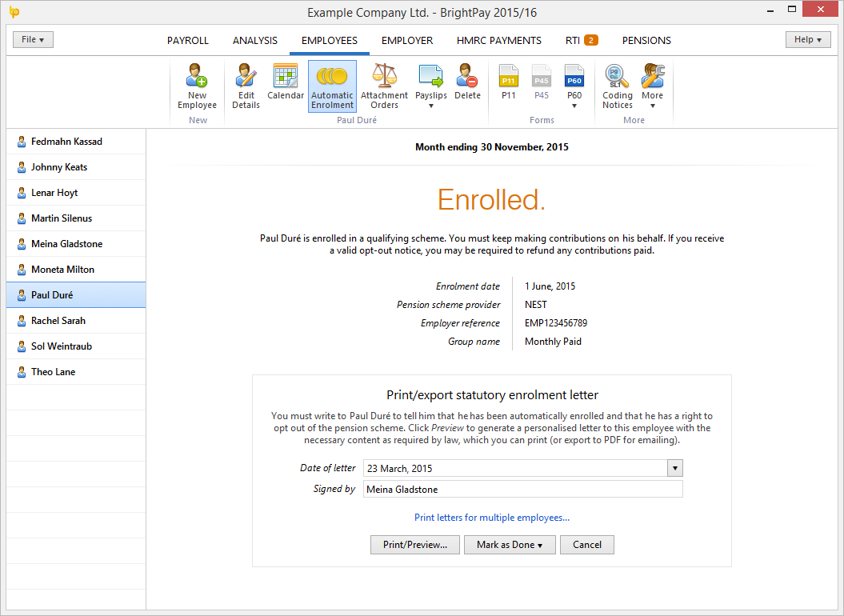
Task: Open Coding Notices
Action: [618, 86]
